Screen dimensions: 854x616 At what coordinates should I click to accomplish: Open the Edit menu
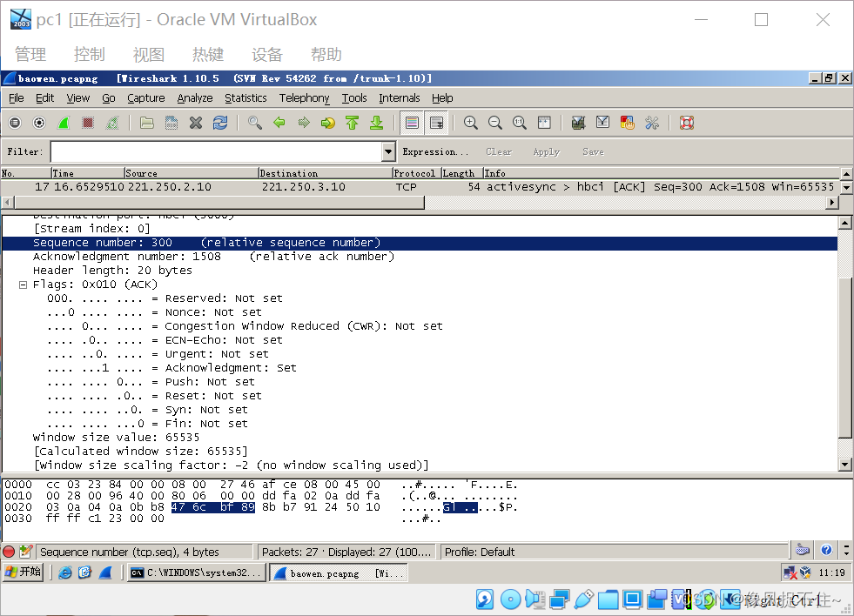tap(44, 98)
